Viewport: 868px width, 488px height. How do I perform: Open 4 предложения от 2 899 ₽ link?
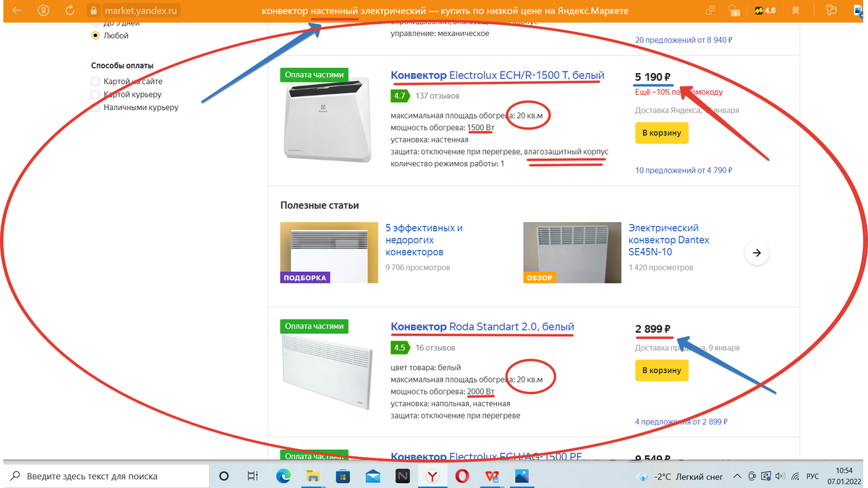pos(681,422)
